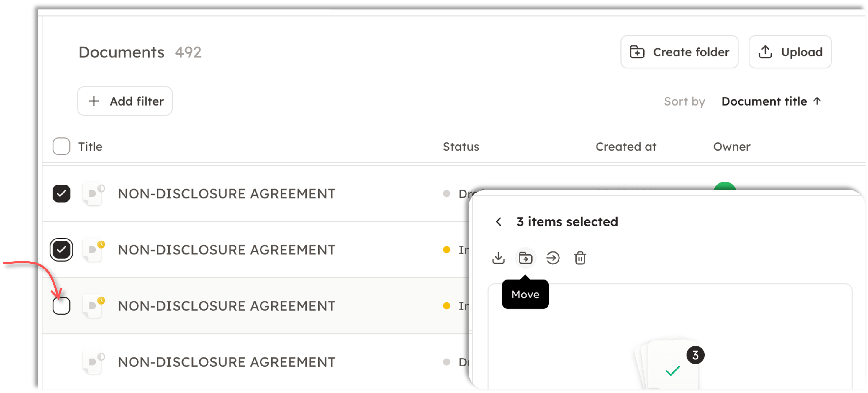
Task: Click the Create folder button
Action: pyautogui.click(x=679, y=52)
